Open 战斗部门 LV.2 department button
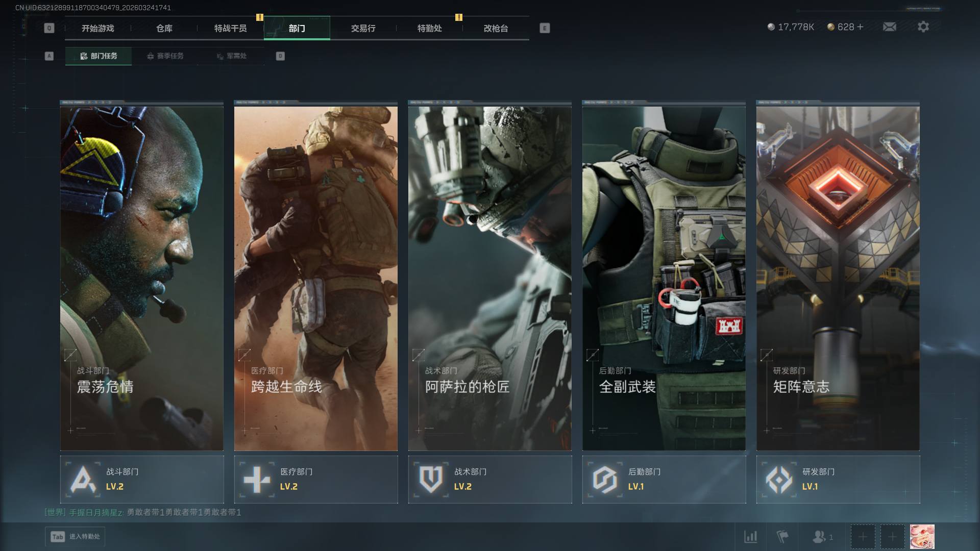 142,479
